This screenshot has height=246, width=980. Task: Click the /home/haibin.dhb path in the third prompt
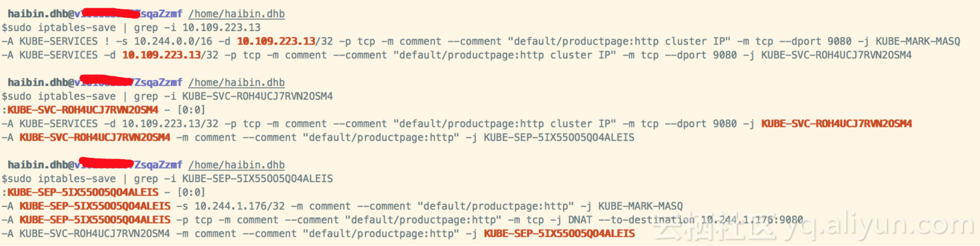(x=237, y=165)
